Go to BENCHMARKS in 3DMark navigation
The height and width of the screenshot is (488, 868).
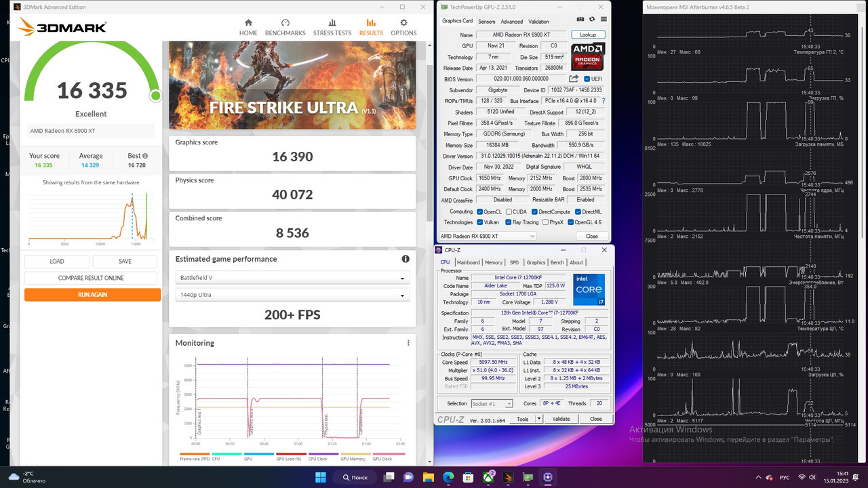pos(285,27)
